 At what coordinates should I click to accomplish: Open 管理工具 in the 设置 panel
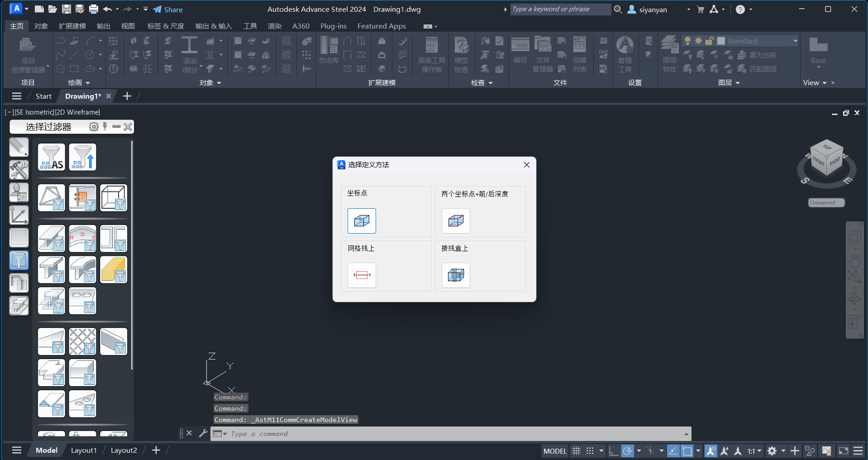(625, 55)
